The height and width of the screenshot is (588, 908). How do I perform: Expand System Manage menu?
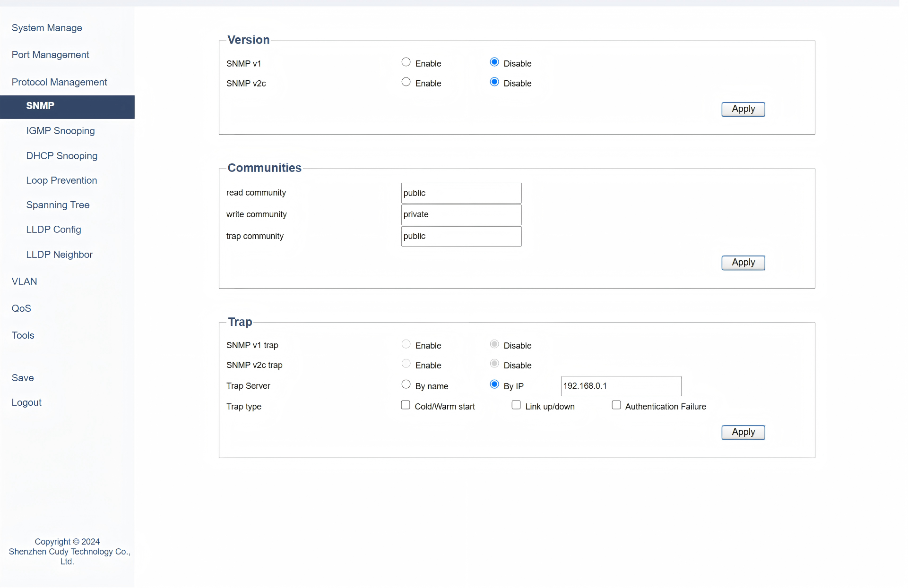coord(47,28)
